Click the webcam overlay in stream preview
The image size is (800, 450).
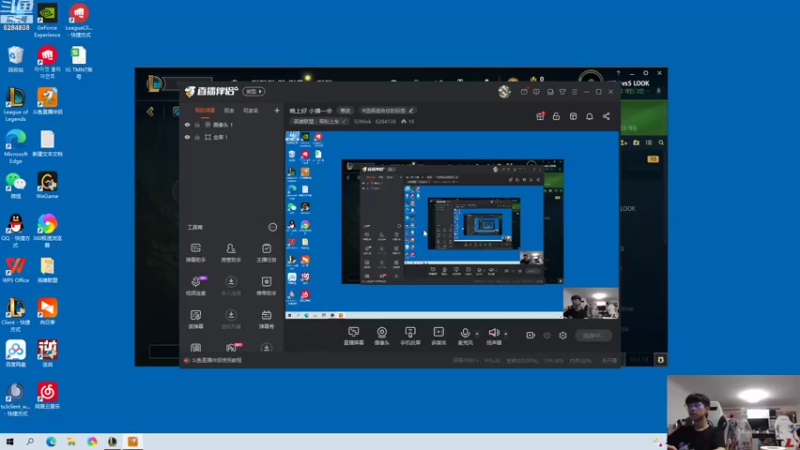tap(591, 303)
